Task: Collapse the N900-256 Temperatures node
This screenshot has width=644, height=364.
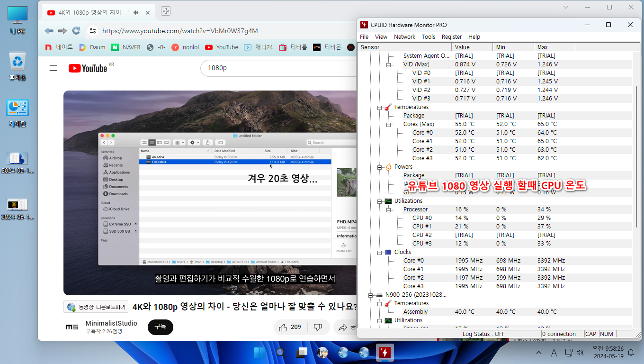Action: tap(379, 303)
